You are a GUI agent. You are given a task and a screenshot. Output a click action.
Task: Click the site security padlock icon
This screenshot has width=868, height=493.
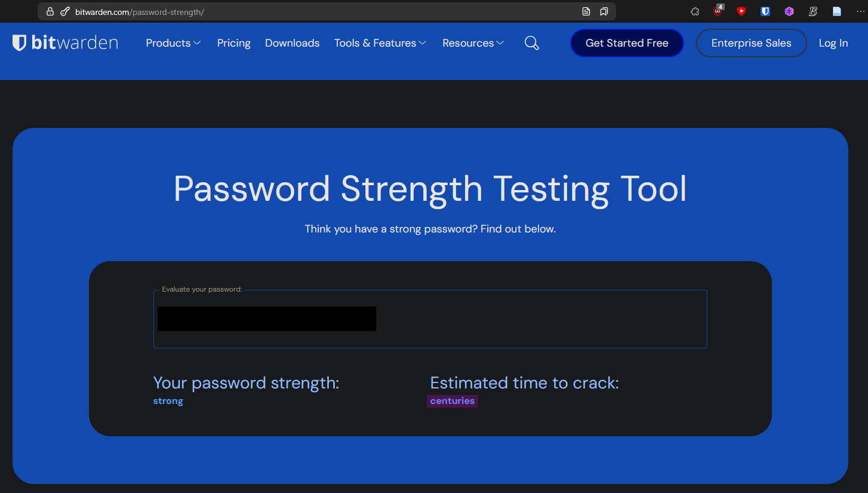pyautogui.click(x=50, y=11)
